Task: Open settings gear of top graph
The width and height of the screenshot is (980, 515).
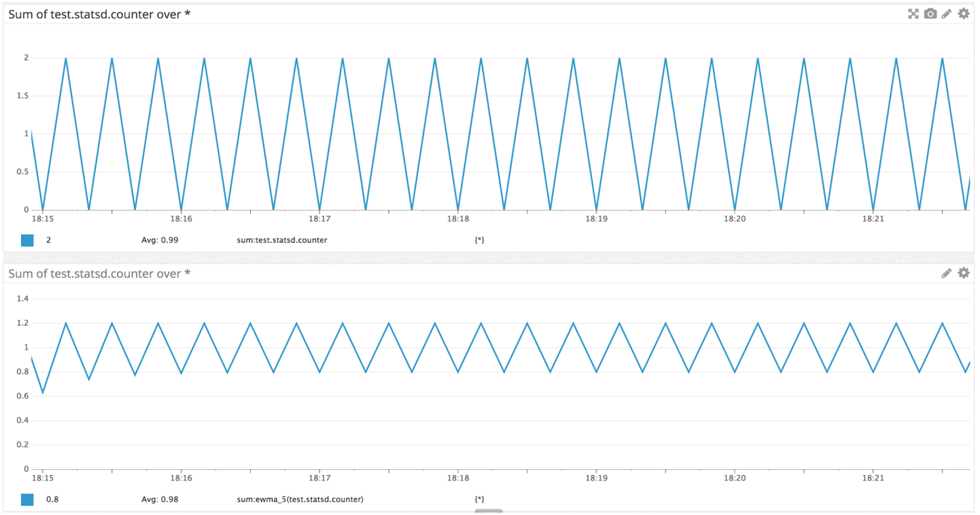Action: pos(963,13)
